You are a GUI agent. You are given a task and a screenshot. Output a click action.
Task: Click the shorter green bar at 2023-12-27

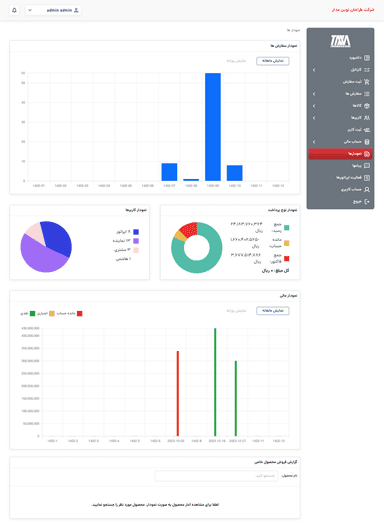click(236, 398)
